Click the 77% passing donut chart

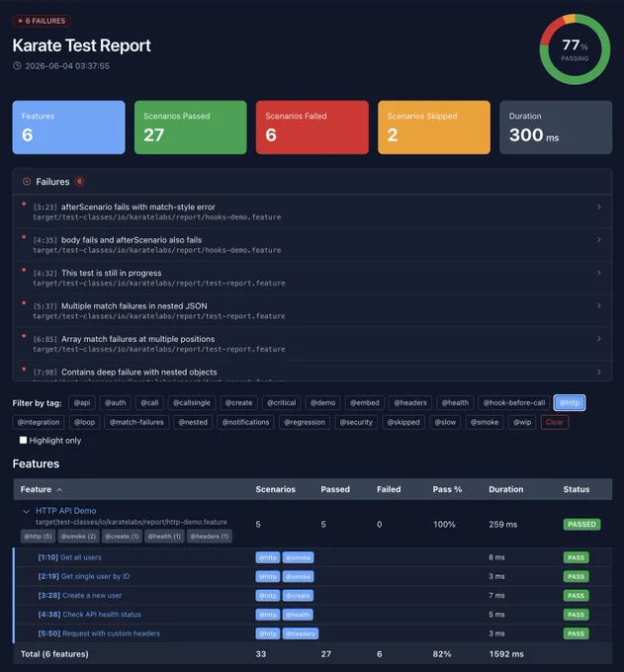tap(575, 49)
